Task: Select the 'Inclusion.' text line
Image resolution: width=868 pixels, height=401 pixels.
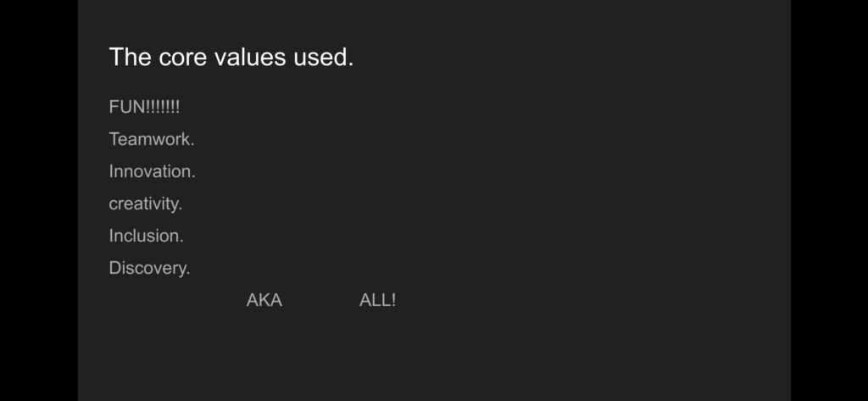Action: (146, 236)
